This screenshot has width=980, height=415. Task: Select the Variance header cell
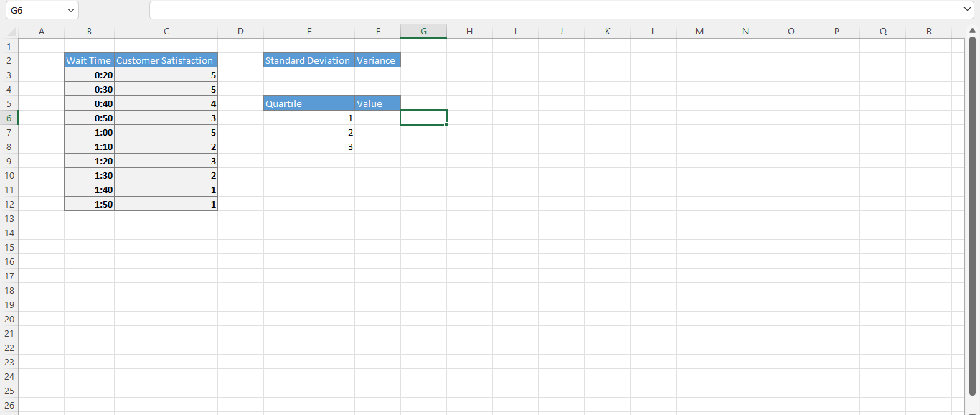[377, 60]
